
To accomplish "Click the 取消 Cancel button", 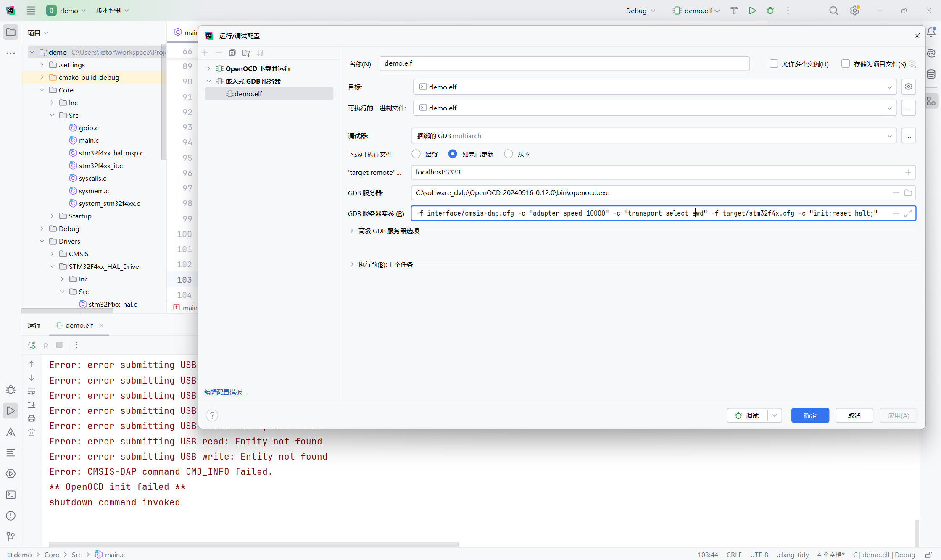I will coord(854,415).
